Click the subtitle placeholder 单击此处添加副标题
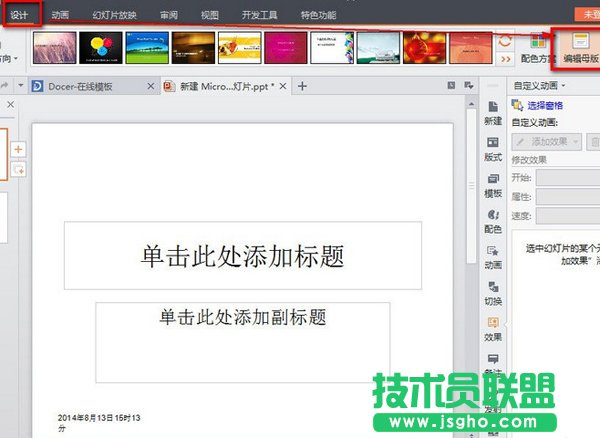 pos(243,342)
